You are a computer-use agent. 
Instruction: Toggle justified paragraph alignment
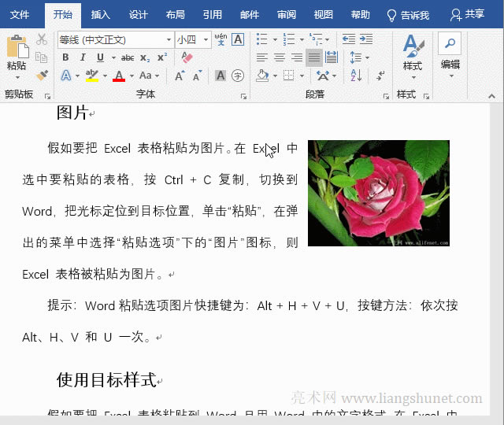point(313,57)
